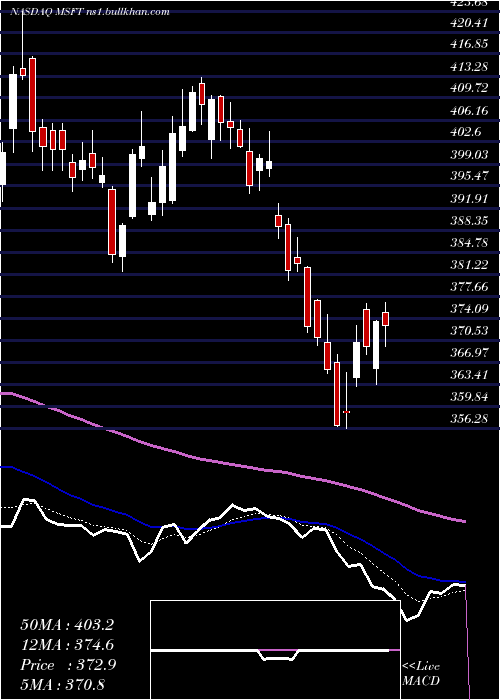This screenshot has width=500, height=700.
Task: Click the 359.84 price axis label
Action: 468,397
